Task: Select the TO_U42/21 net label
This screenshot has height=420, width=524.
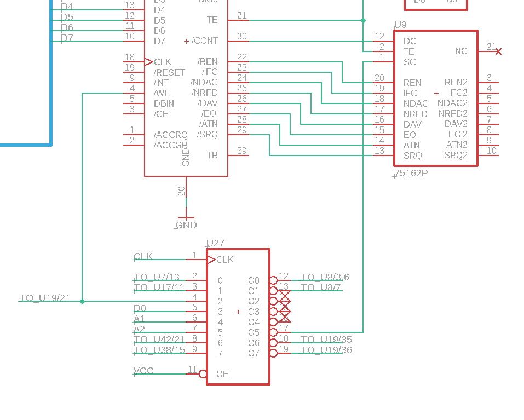Action: pyautogui.click(x=157, y=340)
